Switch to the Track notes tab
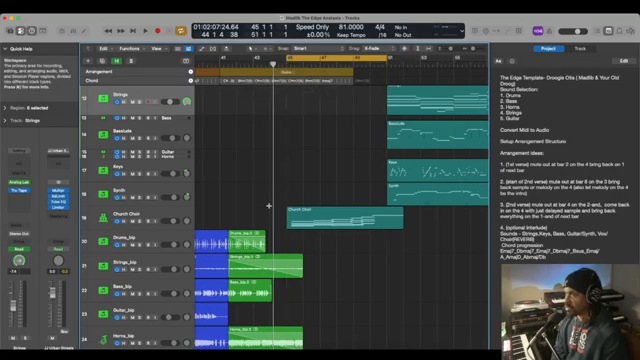This screenshot has width=640, height=360. tap(580, 49)
